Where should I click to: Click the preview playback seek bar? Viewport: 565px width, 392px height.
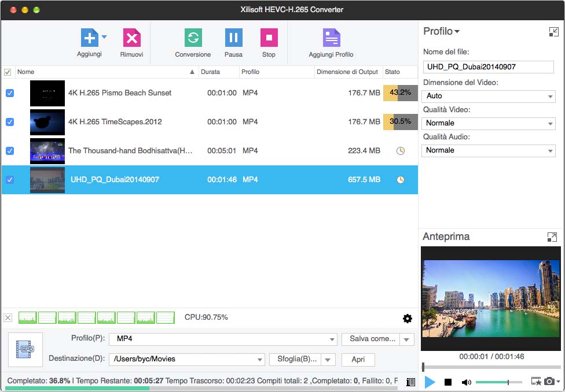point(491,367)
